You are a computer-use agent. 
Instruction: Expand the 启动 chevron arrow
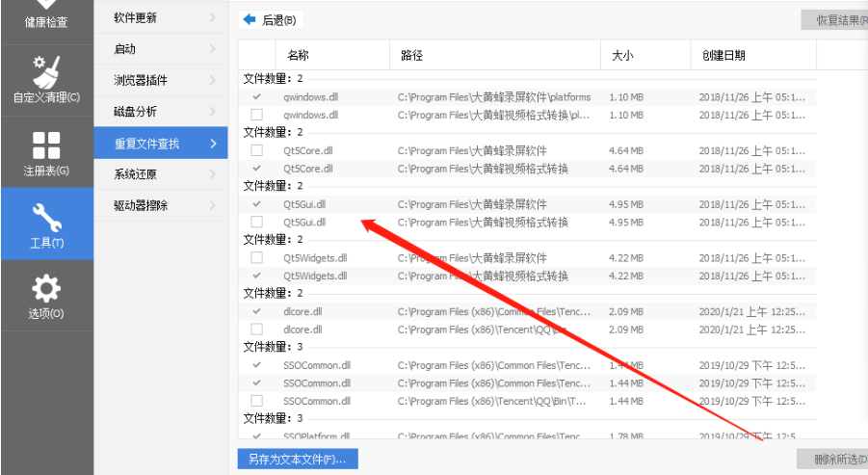tap(212, 48)
